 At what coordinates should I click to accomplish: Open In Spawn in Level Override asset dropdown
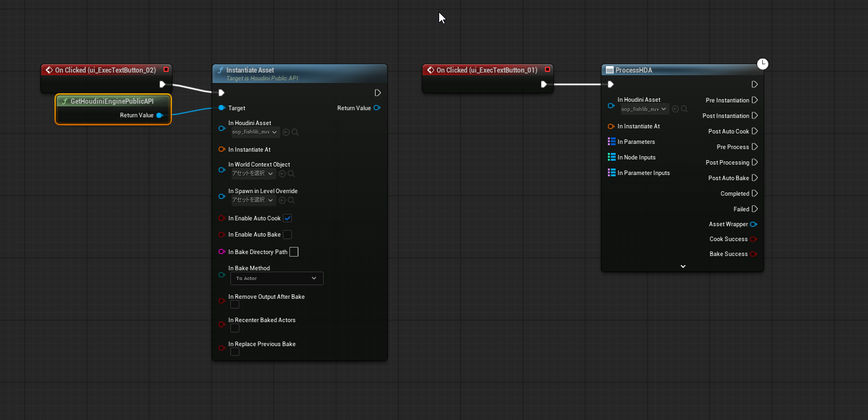click(x=254, y=200)
